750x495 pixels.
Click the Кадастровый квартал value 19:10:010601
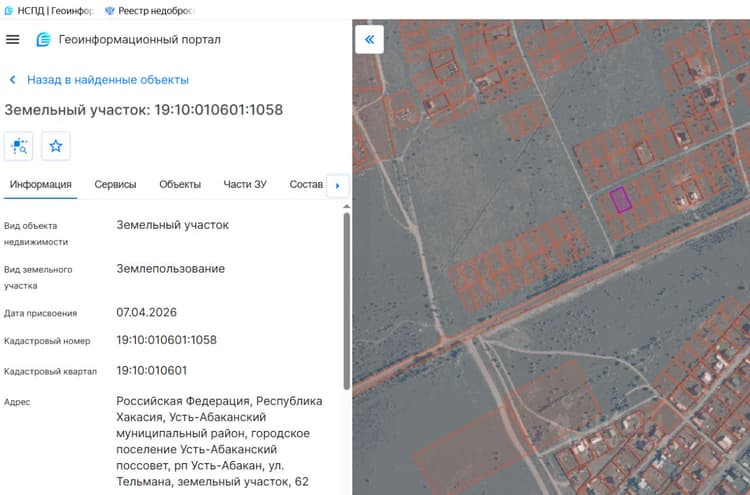point(152,371)
